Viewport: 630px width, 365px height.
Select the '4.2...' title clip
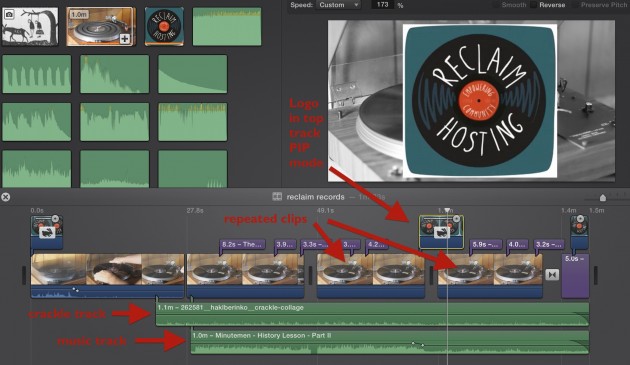click(x=376, y=244)
